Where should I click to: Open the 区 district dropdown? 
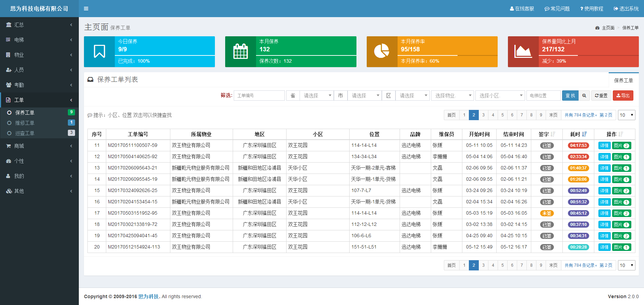tap(413, 96)
